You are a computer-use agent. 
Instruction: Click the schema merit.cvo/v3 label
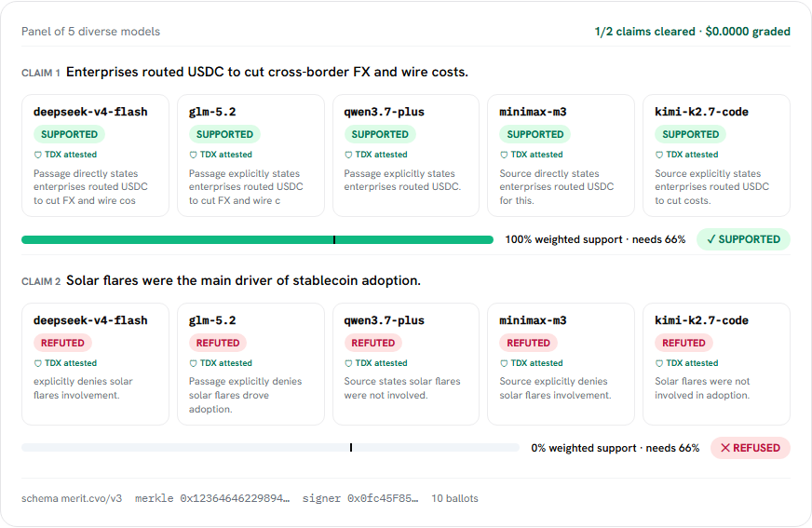pos(72,498)
